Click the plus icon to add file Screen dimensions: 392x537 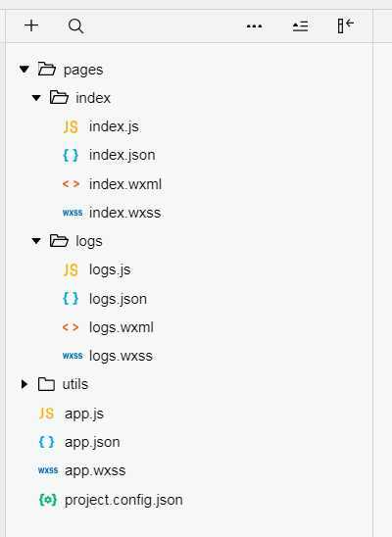pos(31,25)
